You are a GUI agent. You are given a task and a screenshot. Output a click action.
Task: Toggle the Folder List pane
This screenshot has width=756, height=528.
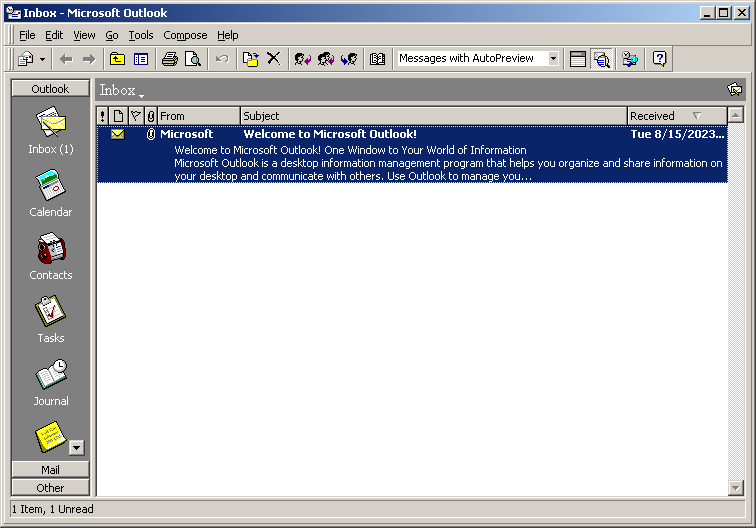(141, 59)
